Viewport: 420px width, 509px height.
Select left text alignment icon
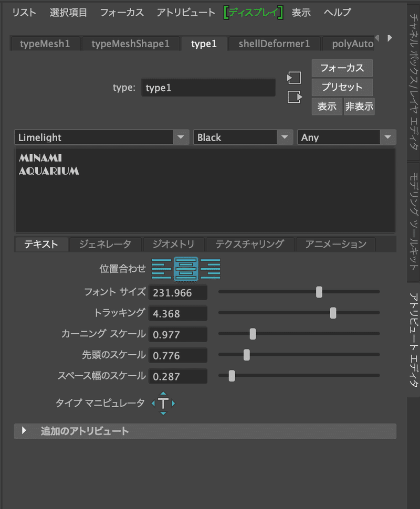click(162, 269)
